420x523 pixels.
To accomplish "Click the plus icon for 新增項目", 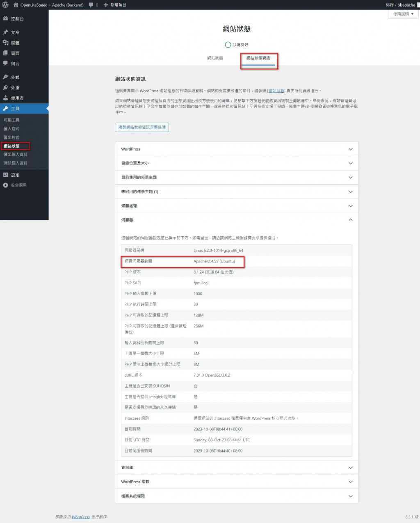I will (x=106, y=5).
